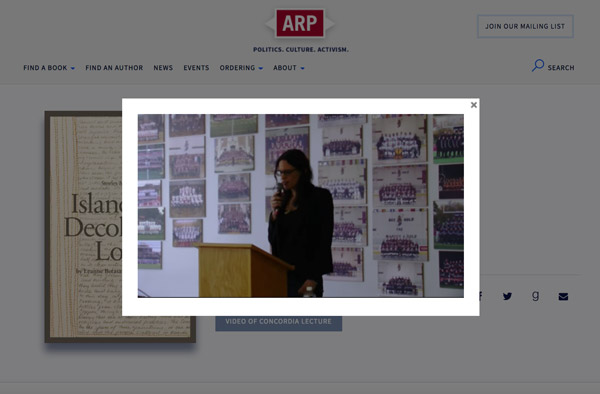Expand the Ordering dropdown arrow
Viewport: 600px width, 394px height.
261,68
